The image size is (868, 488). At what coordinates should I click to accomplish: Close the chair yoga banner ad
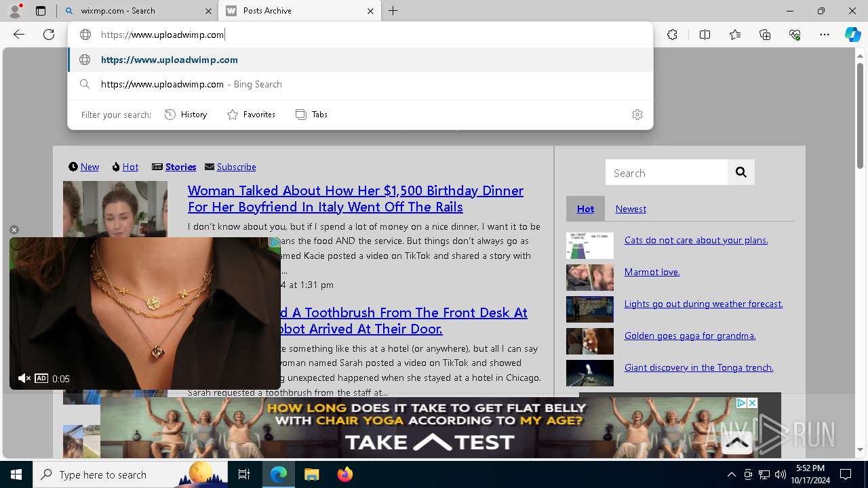[x=752, y=403]
